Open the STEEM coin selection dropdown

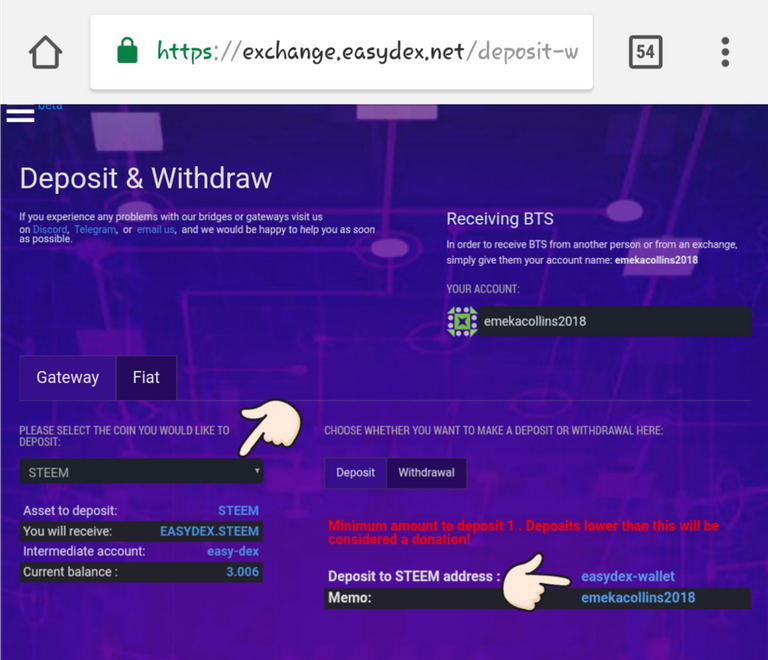pos(142,471)
